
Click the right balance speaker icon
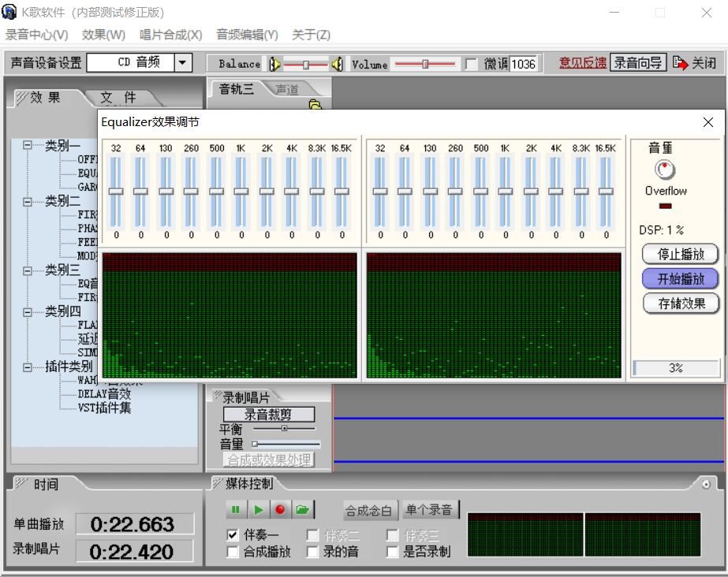pos(338,64)
